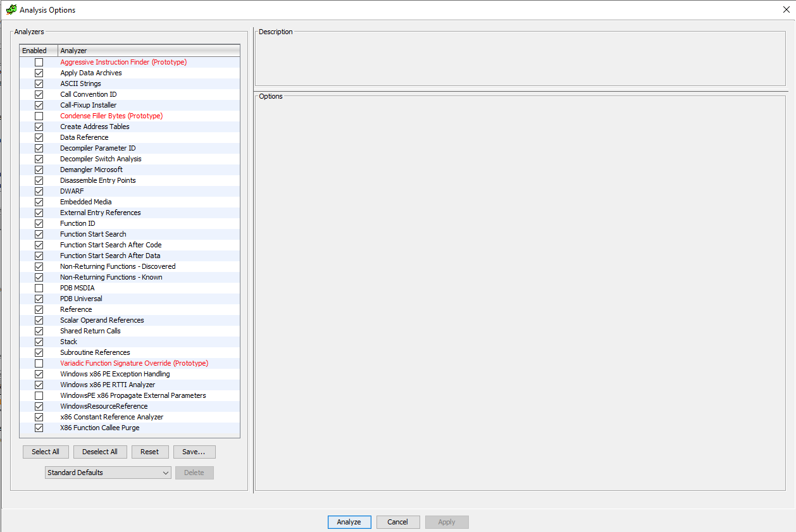Enable Condense Filler Bytes checkbox

39,116
